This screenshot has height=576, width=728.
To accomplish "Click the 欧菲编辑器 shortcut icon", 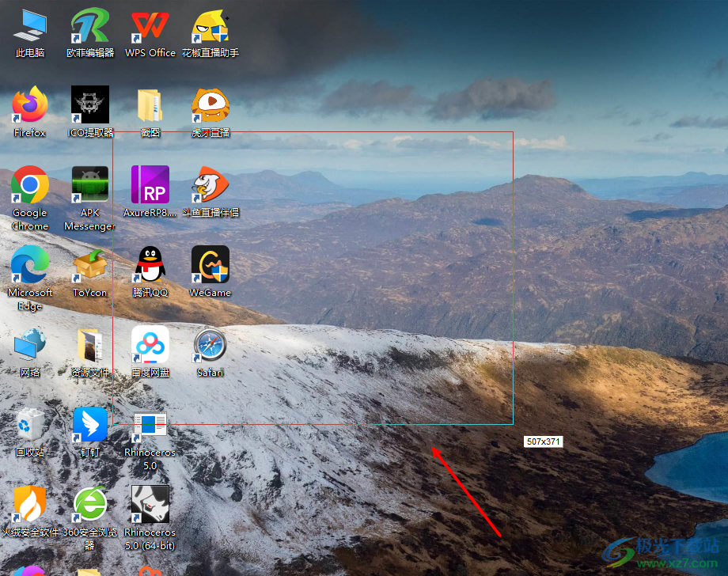I will click(x=90, y=27).
